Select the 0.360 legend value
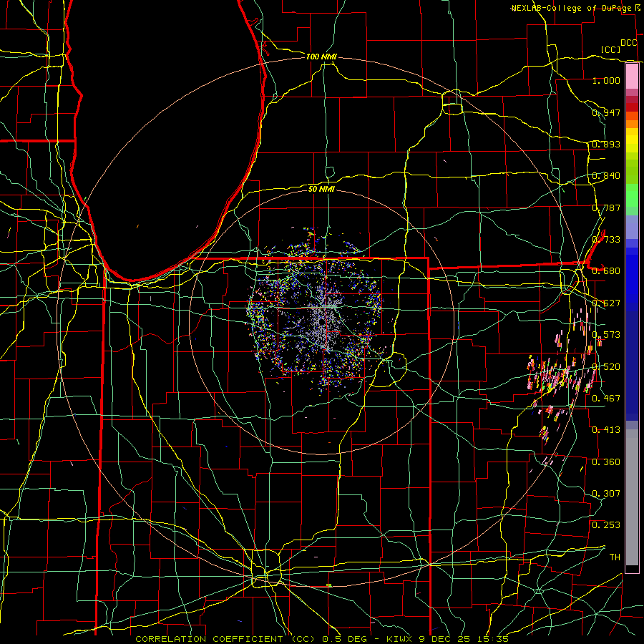 point(606,462)
